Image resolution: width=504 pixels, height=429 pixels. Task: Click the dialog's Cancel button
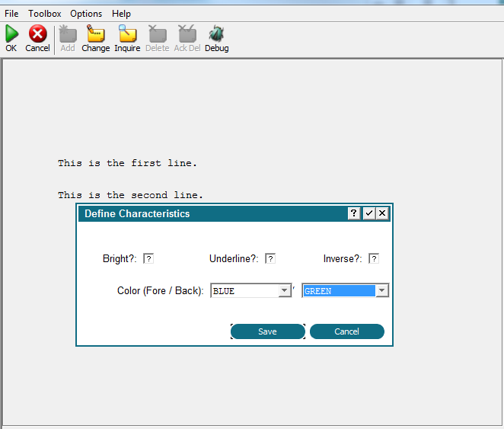coord(347,331)
